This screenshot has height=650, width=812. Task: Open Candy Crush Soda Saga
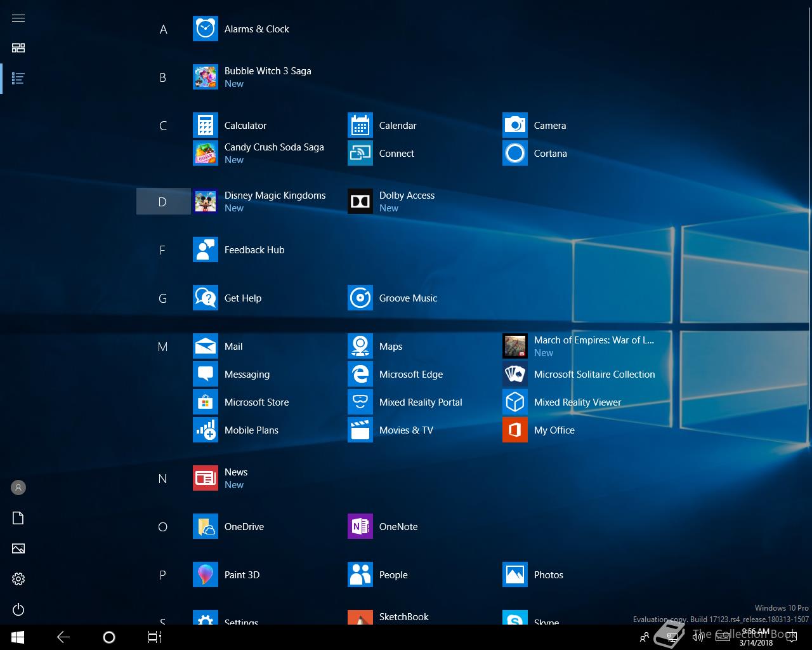pyautogui.click(x=268, y=154)
